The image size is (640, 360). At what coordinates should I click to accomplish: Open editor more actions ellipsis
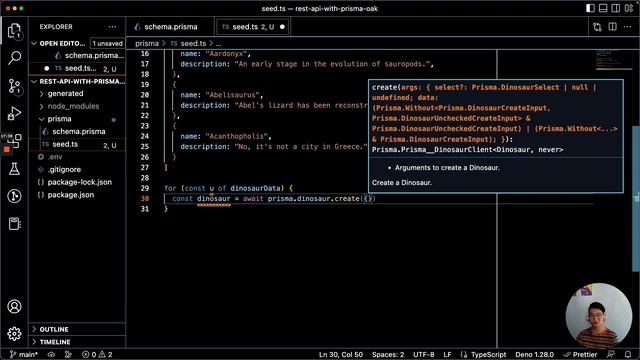coord(627,27)
